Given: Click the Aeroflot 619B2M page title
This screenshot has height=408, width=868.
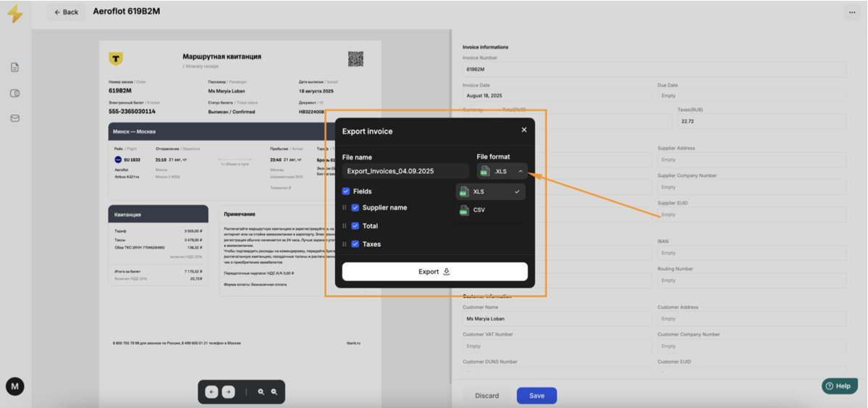Looking at the screenshot, I should (126, 11).
